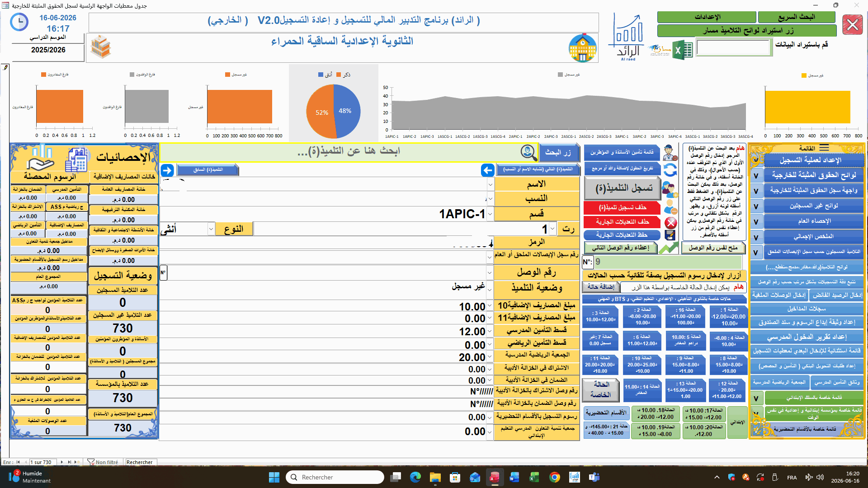Expand V next to لوائح غير المسجلين
The width and height of the screenshot is (868, 488).
click(756, 206)
